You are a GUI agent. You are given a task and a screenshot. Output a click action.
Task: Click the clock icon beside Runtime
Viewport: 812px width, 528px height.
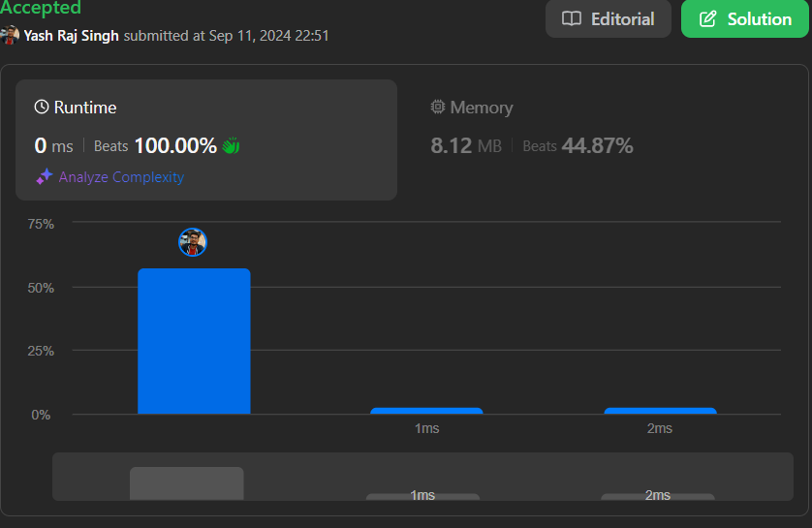pyautogui.click(x=42, y=108)
